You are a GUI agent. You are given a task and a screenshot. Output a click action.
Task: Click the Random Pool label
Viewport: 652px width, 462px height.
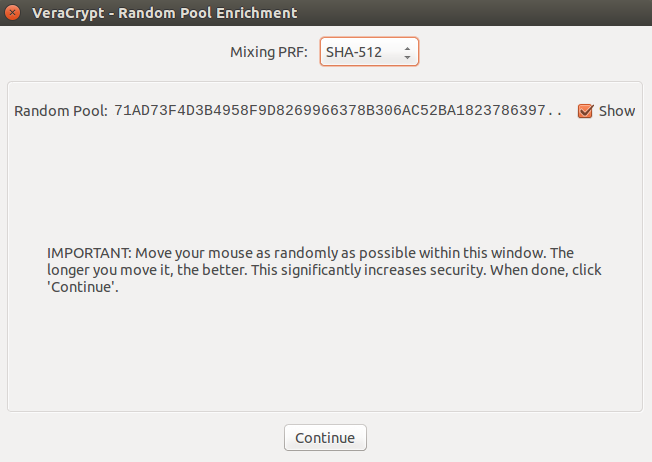coord(61,111)
